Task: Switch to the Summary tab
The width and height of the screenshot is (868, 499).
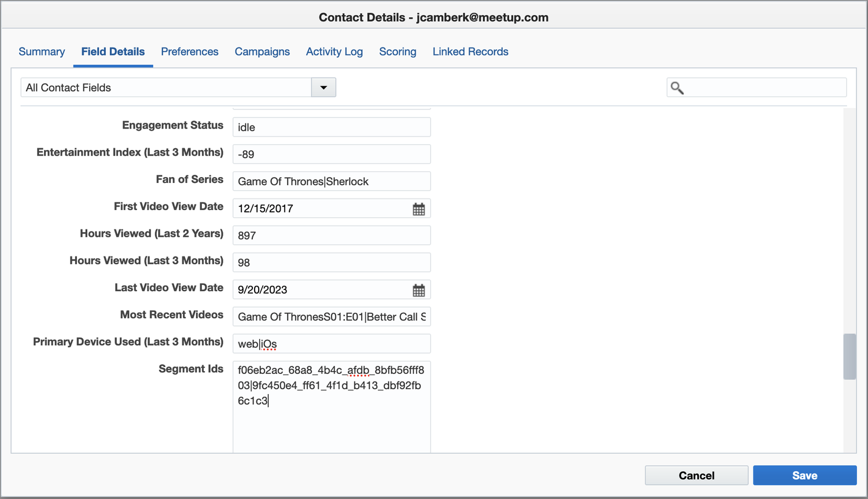Action: point(42,52)
